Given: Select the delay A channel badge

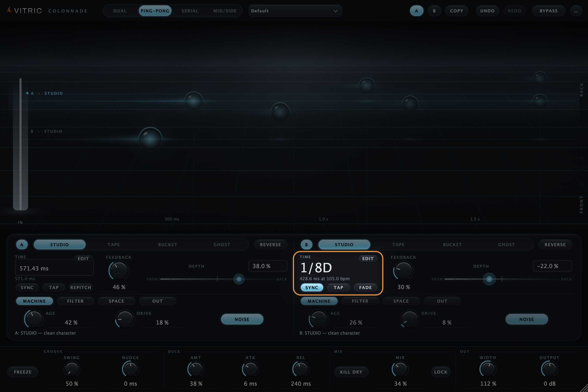Looking at the screenshot, I should pos(22,245).
